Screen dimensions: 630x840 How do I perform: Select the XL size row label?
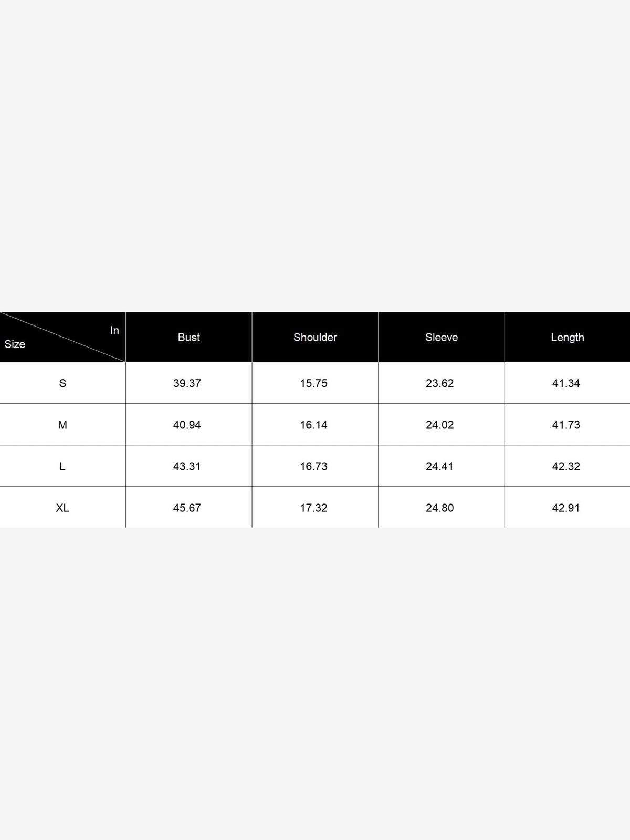(62, 508)
